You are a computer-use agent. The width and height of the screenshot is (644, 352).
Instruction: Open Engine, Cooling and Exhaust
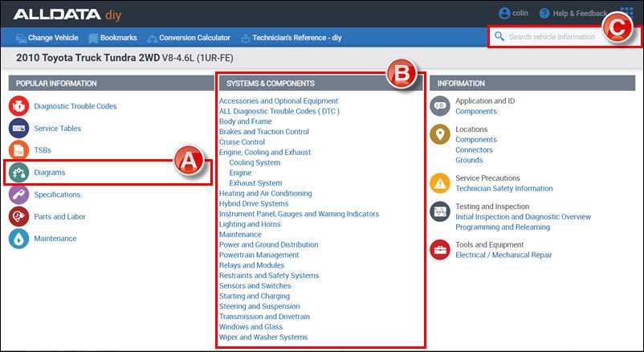pyautogui.click(x=265, y=152)
